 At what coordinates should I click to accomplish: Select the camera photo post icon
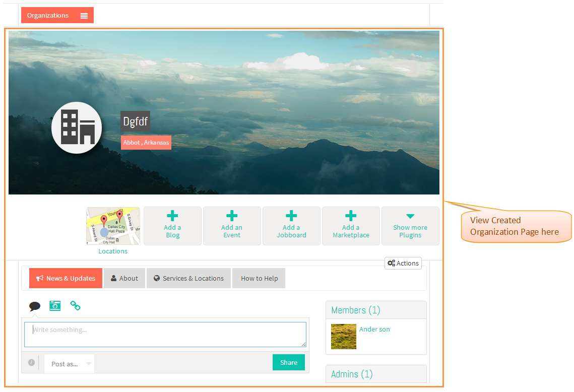[55, 306]
